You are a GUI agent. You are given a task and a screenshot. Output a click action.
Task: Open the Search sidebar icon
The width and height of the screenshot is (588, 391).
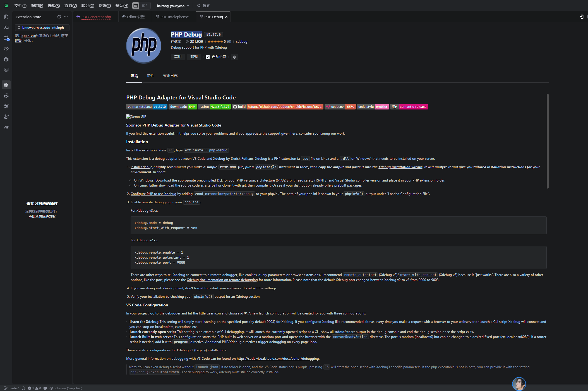6,27
